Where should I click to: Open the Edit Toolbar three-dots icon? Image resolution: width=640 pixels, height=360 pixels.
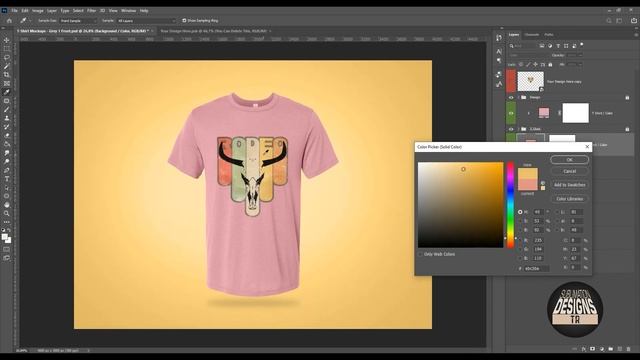[x=7, y=222]
